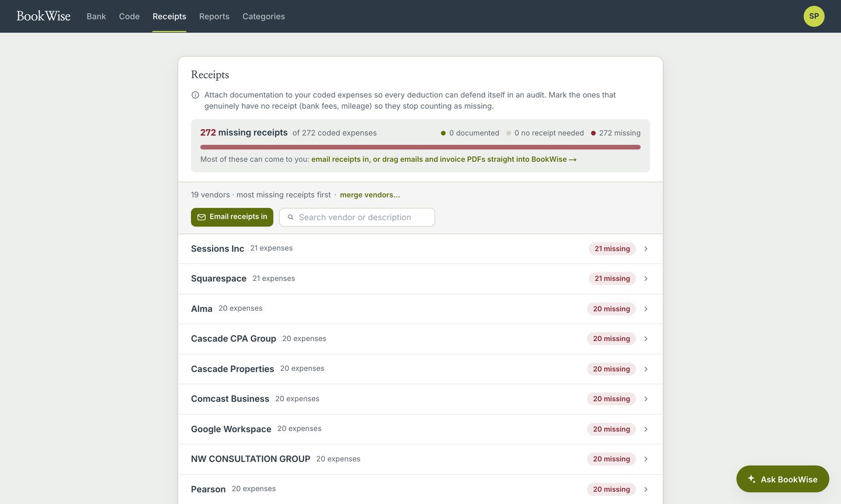Open the Categories tab
Image resolution: width=841 pixels, height=504 pixels.
tap(263, 16)
